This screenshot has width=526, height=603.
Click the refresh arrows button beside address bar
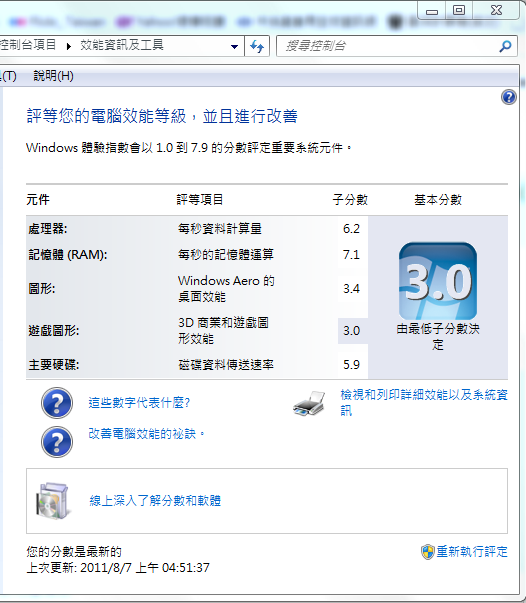coord(257,47)
